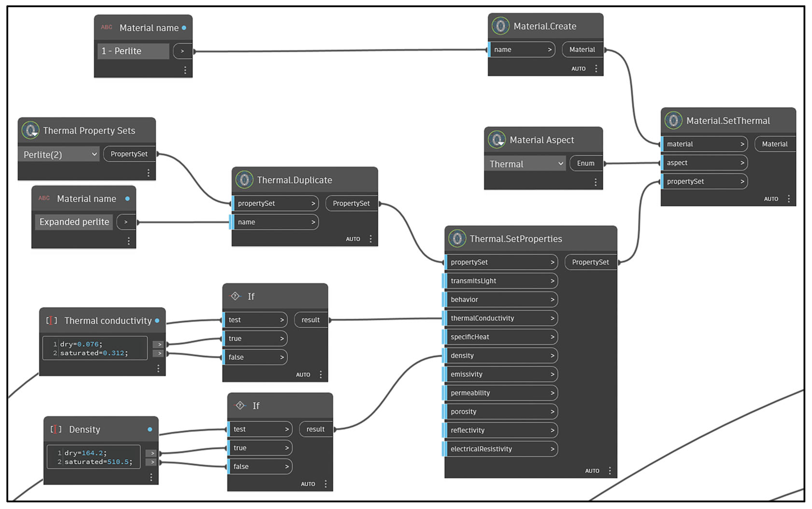The width and height of the screenshot is (812, 509).
Task: Click the upper If node diamond icon
Action: 235,296
